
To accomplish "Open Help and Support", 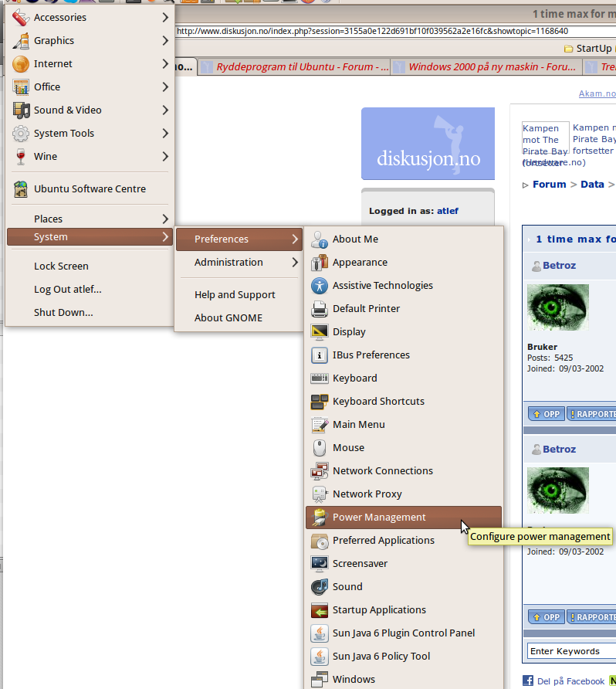I will point(239,295).
